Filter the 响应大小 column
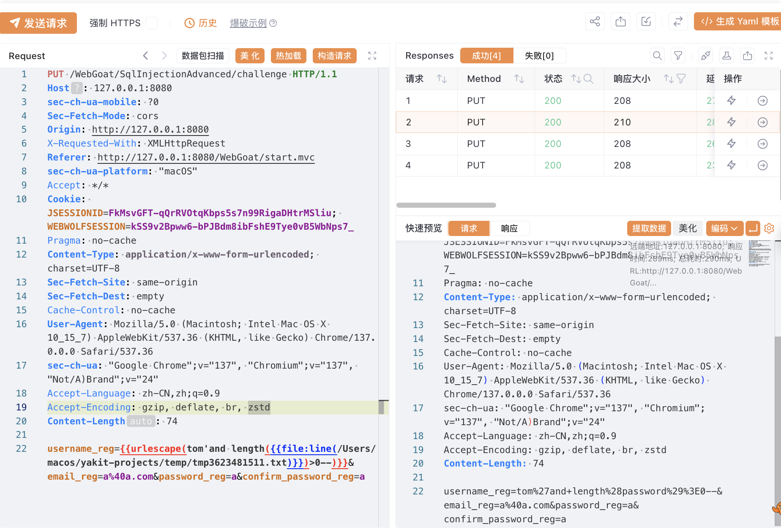 (681, 79)
